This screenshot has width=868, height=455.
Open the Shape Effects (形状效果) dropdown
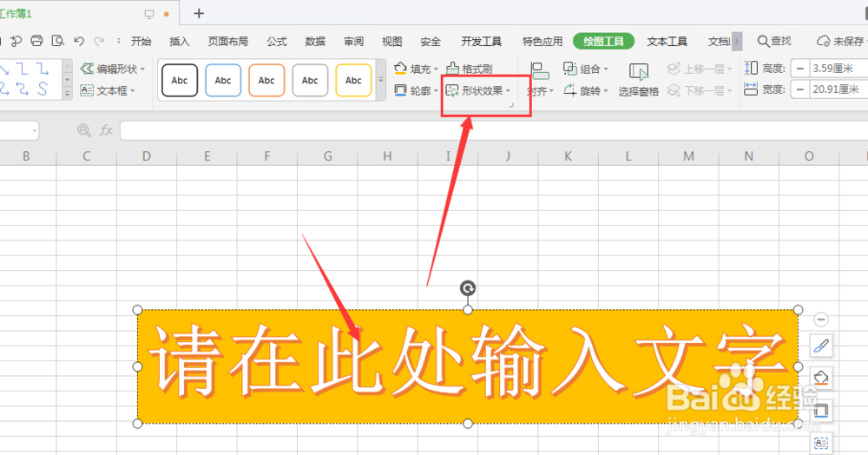pos(478,90)
